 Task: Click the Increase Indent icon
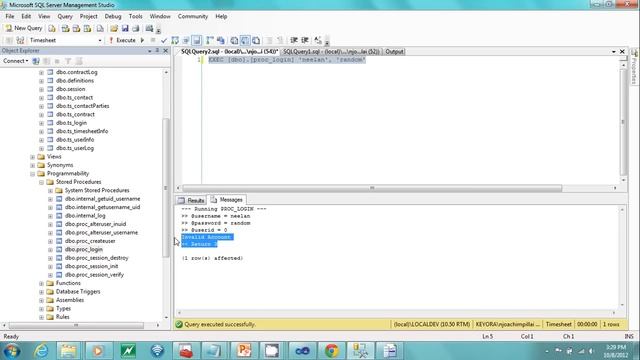(x=305, y=40)
